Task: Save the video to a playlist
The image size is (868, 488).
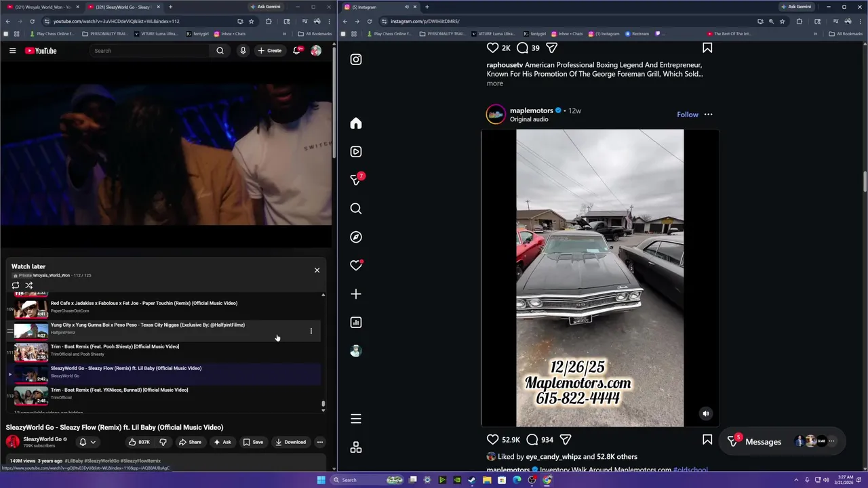Action: pos(253,442)
